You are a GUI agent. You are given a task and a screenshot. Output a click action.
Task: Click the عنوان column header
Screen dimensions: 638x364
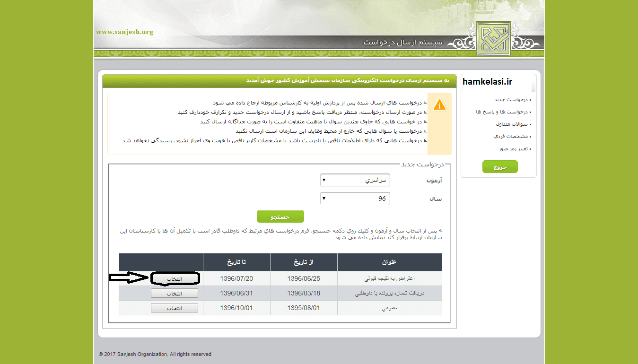[x=389, y=262]
